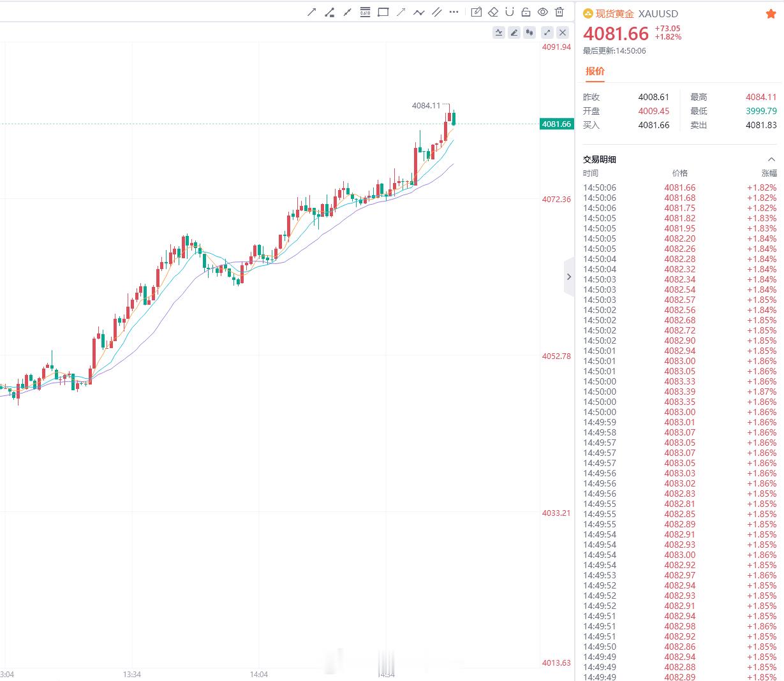Click the 4033.21 price axis label
Screen dimensions: 784x681
pyautogui.click(x=556, y=513)
